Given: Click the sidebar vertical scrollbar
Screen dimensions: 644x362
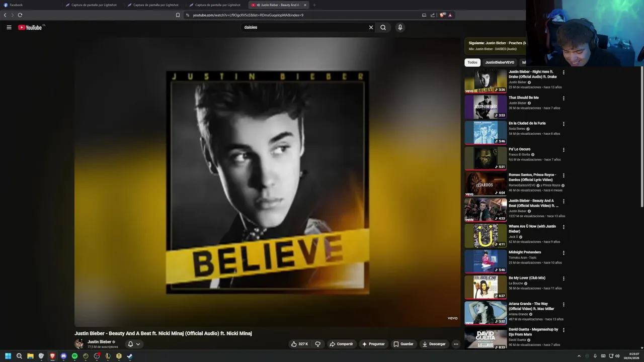Looking at the screenshot, I should pyautogui.click(x=641, y=136).
